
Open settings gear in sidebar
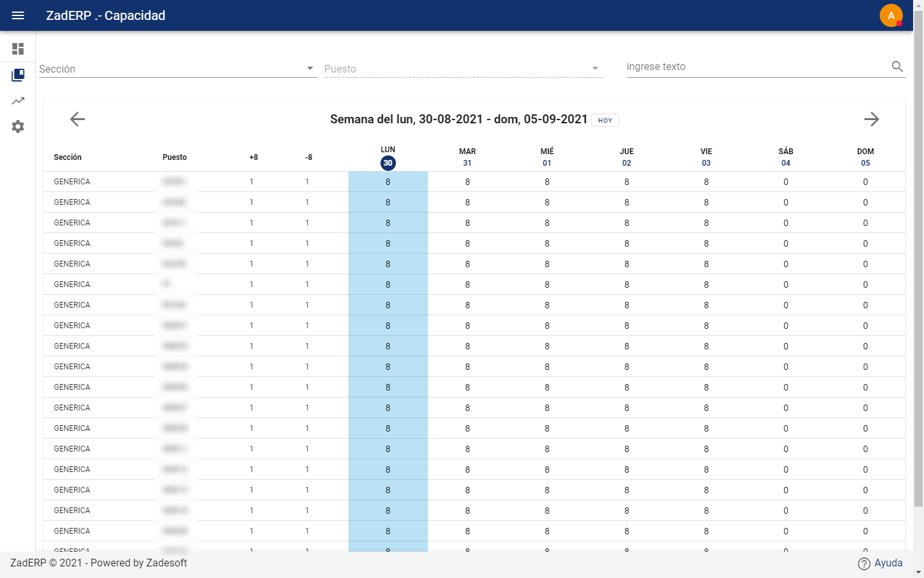tap(18, 127)
